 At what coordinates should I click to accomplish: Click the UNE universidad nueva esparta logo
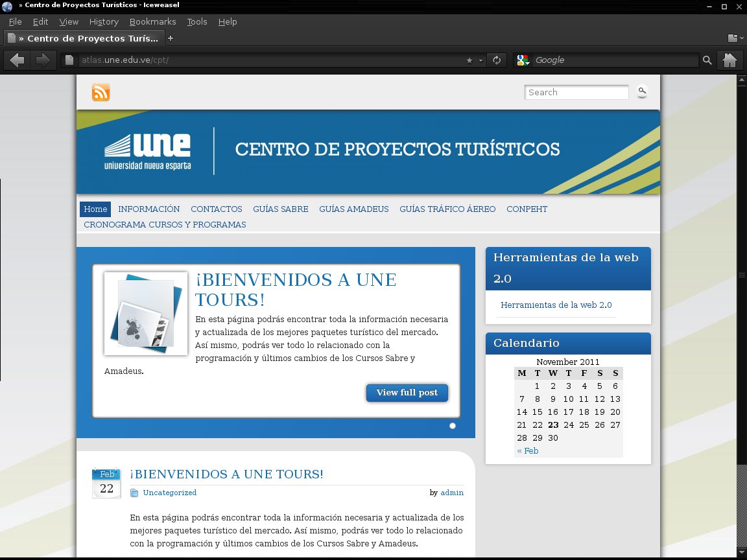(148, 152)
